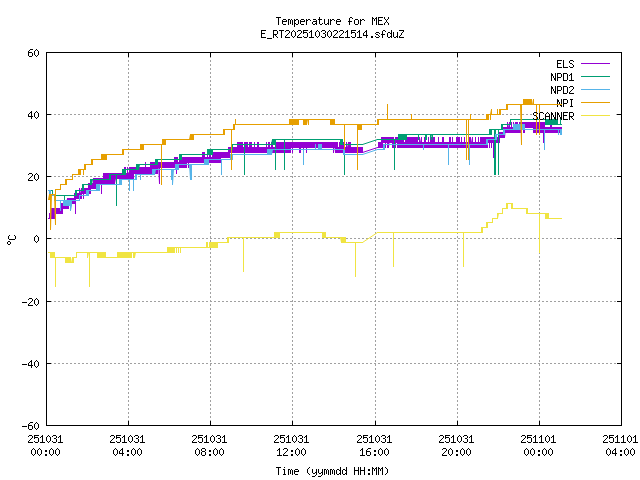
Task: Click the NPD1 legend label
Action: point(561,77)
